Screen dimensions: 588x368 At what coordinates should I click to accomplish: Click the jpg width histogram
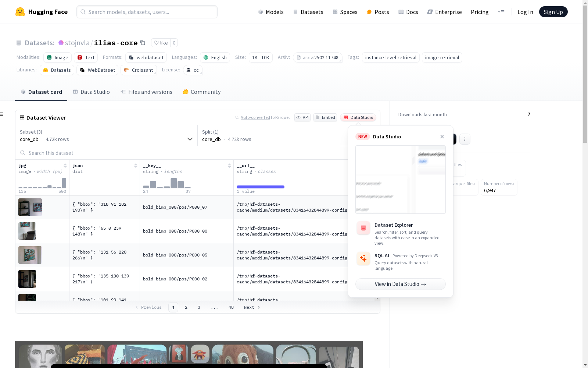43,183
